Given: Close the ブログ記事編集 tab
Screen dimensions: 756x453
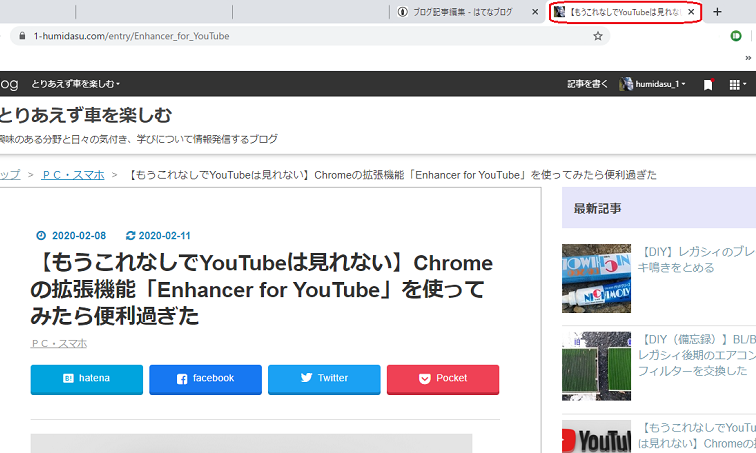Looking at the screenshot, I should [x=535, y=12].
